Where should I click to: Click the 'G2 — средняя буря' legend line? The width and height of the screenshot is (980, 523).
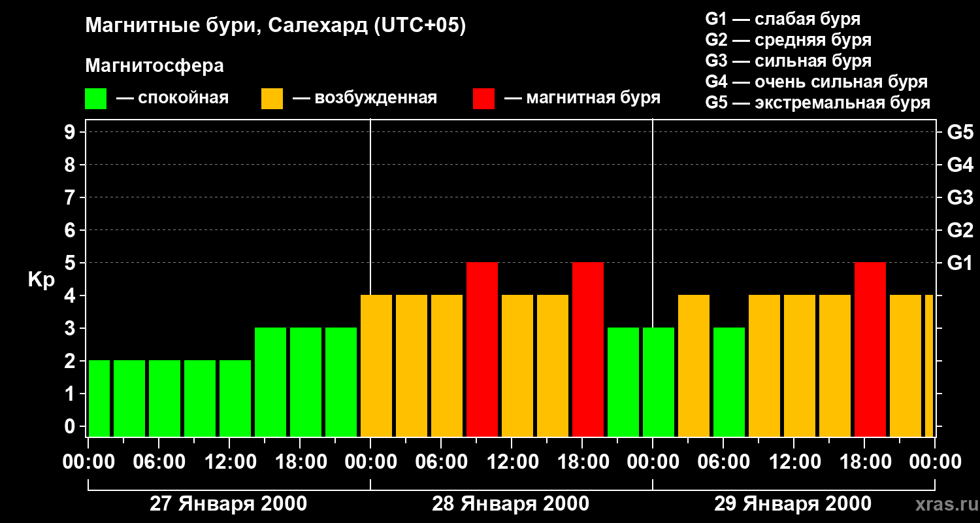point(788,40)
